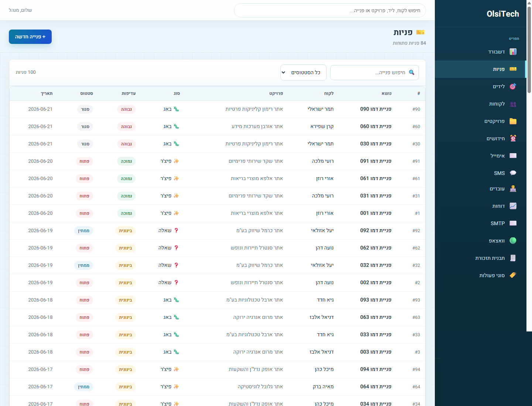Click the OlsiTech logo link
The width and height of the screenshot is (532, 406).
[x=503, y=14]
